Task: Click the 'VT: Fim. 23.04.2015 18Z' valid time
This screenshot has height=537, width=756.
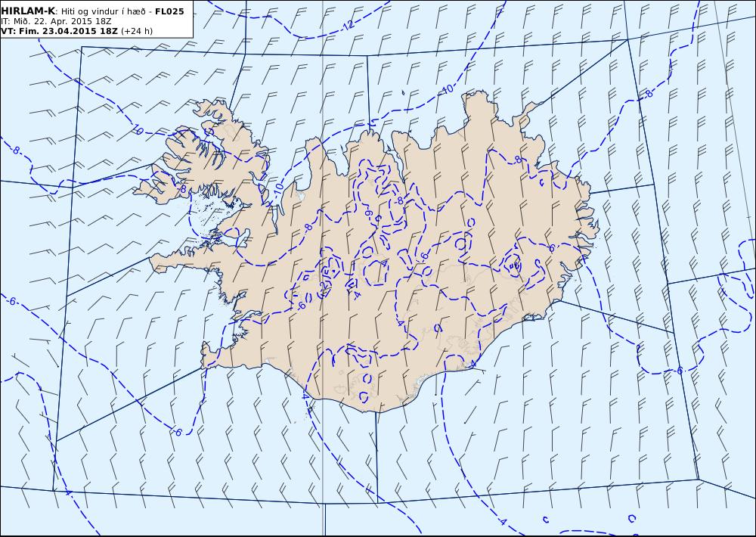Action: coord(59,31)
